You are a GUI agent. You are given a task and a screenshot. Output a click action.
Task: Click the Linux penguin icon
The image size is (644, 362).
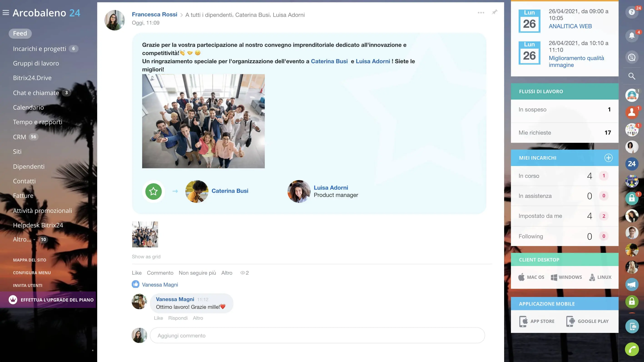[592, 277]
